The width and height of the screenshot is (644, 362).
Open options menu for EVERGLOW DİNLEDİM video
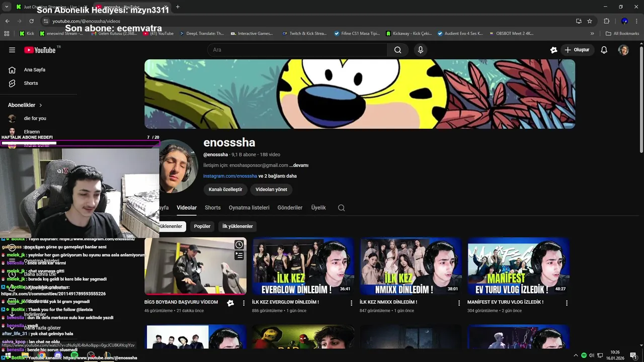click(351, 303)
